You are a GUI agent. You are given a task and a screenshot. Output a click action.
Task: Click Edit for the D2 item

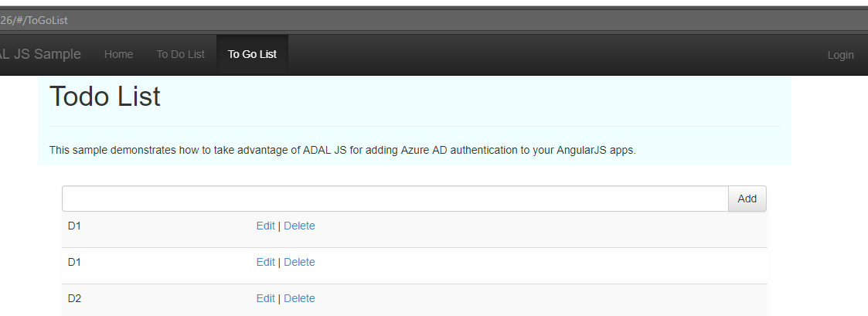pyautogui.click(x=265, y=298)
